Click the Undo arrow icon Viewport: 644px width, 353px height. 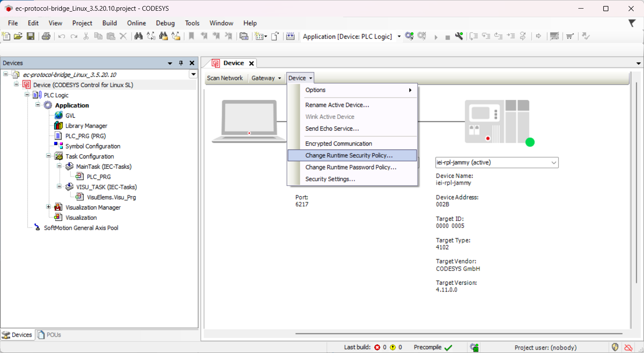pos(62,37)
